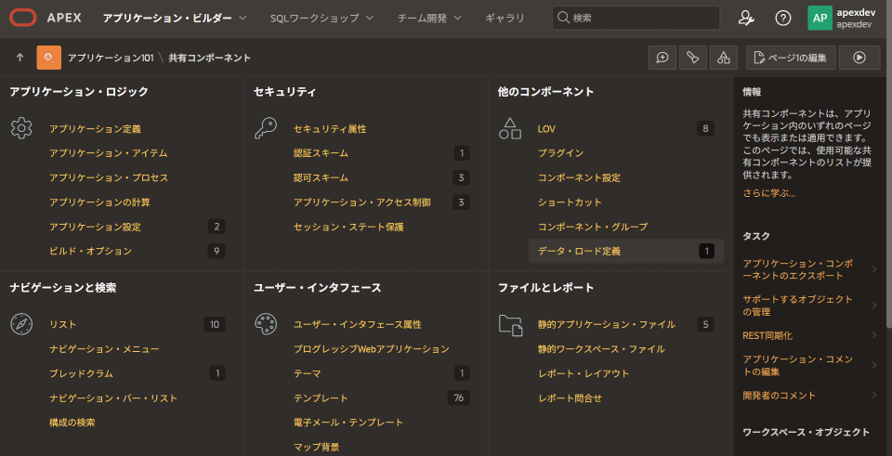892x456 pixels.
Task: Click the developer comment bubble icon
Action: [x=662, y=57]
